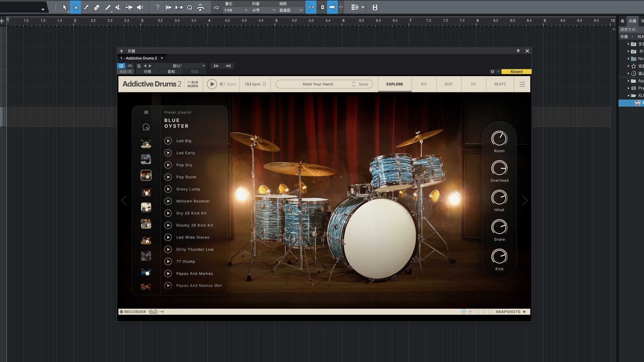644x362 pixels.
Task: Select the Arrow pointer tool
Action: [x=65, y=7]
